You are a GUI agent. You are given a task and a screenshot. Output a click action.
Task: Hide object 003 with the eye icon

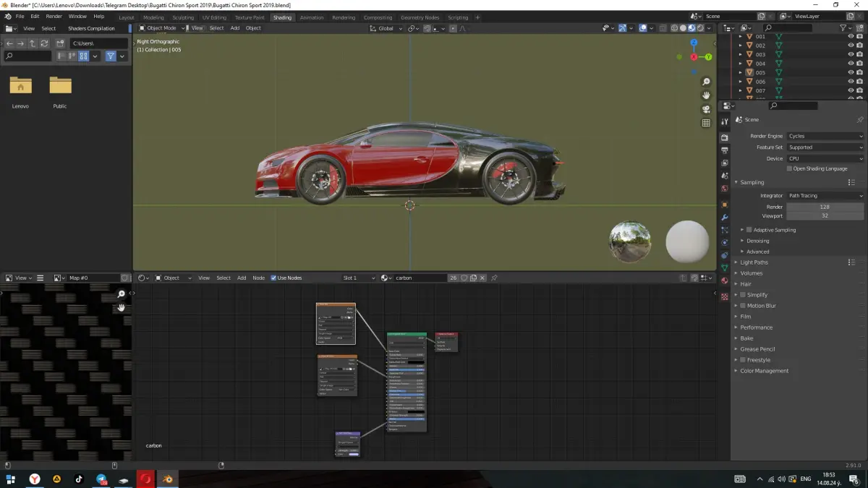click(x=850, y=54)
